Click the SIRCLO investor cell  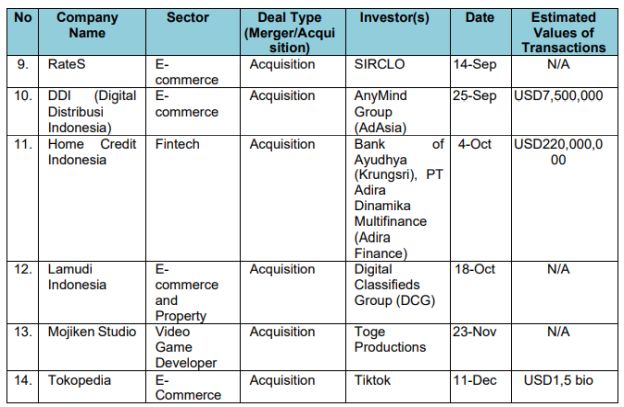tap(377, 65)
